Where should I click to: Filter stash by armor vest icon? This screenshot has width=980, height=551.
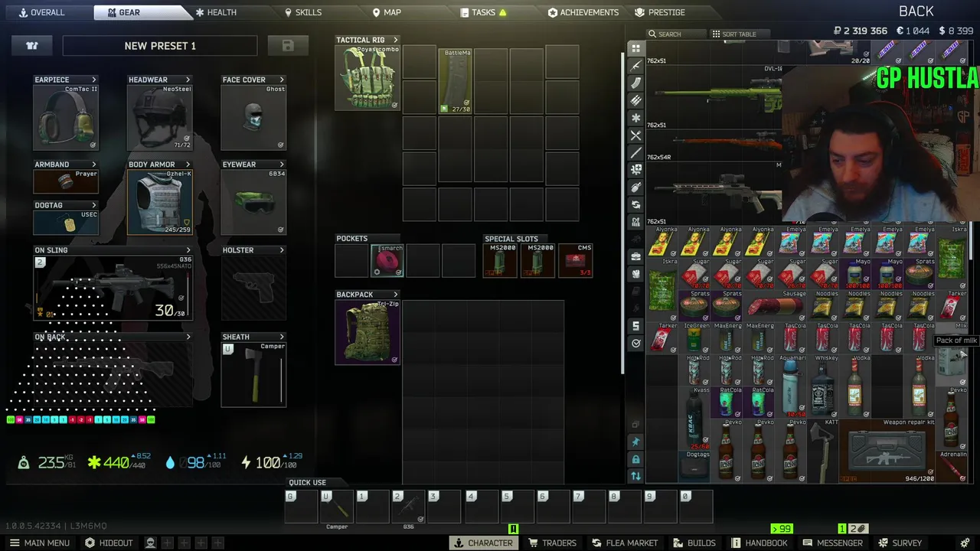coord(635,274)
